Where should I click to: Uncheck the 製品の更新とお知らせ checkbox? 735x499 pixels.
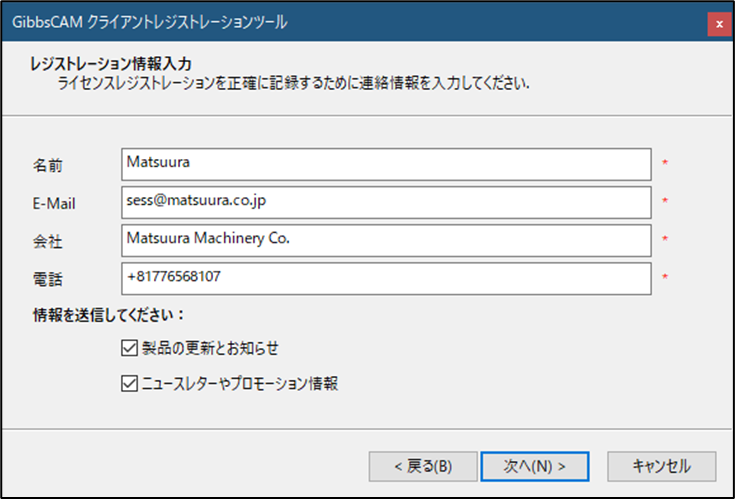(127, 349)
